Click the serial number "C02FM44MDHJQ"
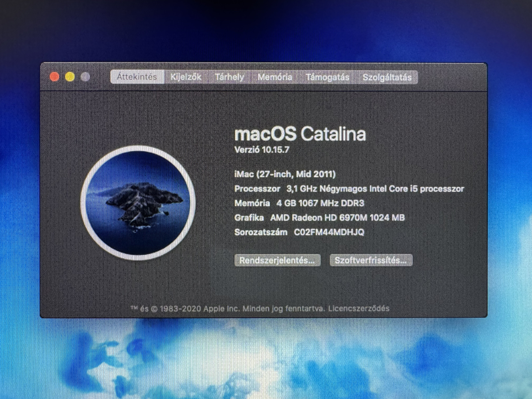Viewport: 532px width, 399px height. click(x=329, y=232)
